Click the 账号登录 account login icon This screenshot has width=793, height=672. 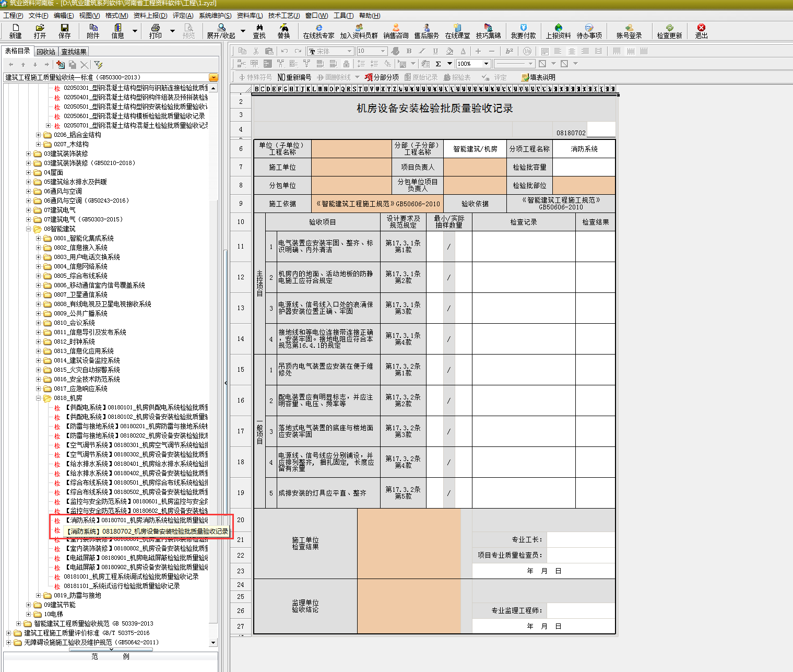(x=629, y=31)
